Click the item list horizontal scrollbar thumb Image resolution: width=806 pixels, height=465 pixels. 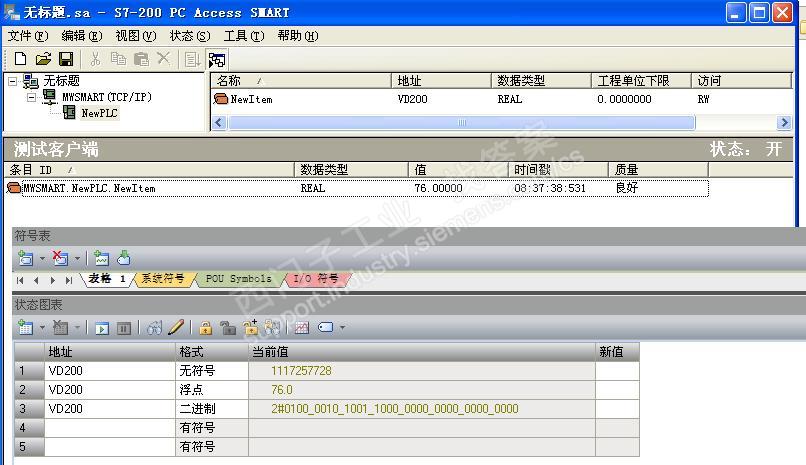point(462,123)
